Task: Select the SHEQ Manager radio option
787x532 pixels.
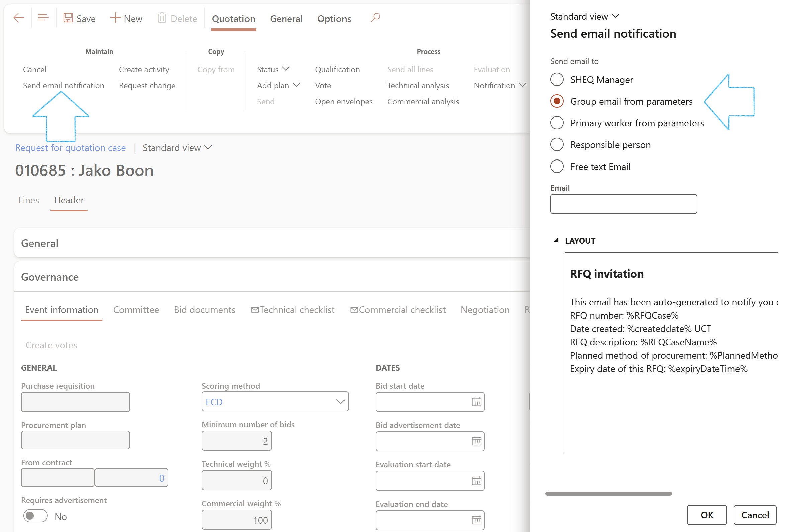Action: coord(557,80)
